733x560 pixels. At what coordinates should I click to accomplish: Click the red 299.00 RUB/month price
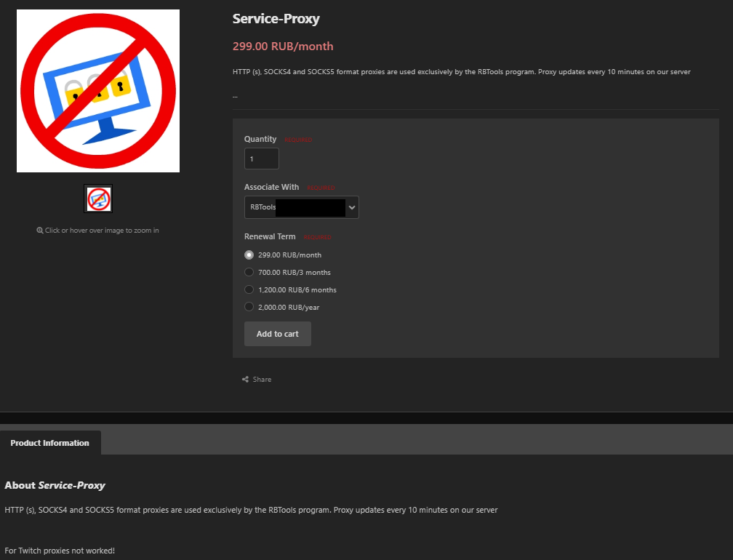tap(283, 47)
